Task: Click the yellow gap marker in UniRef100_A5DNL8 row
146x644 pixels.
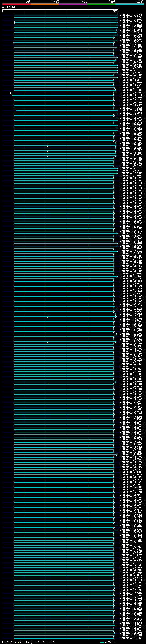Action: (48, 315)
